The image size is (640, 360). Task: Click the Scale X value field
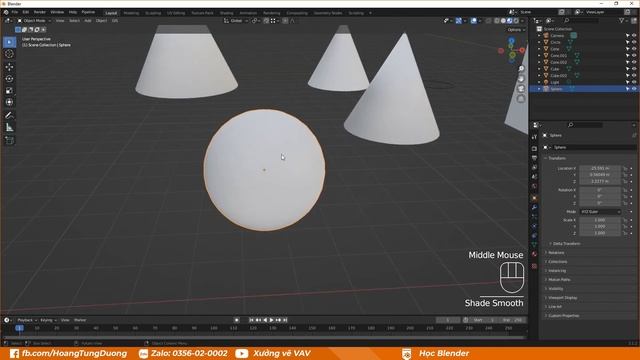[x=600, y=220]
